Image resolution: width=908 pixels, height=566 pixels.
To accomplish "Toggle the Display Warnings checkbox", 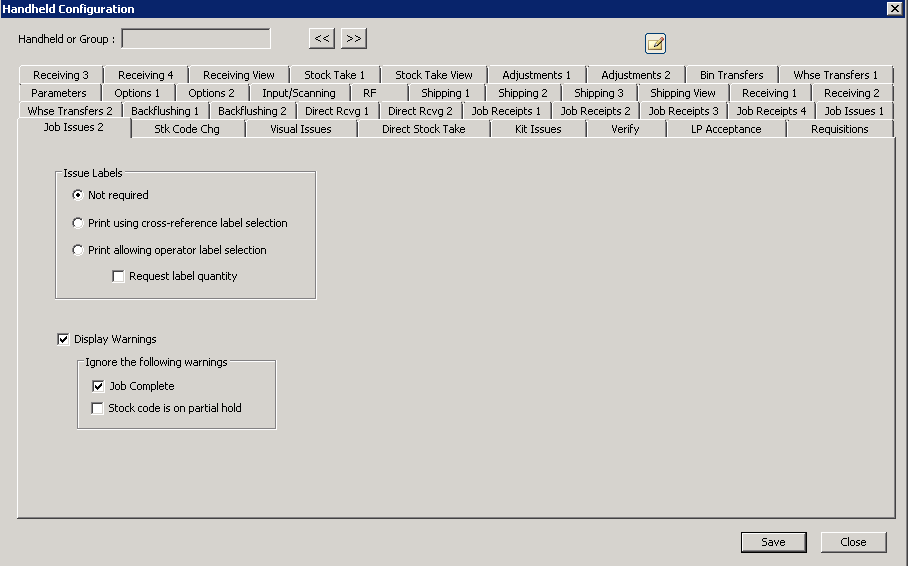I will [x=64, y=339].
